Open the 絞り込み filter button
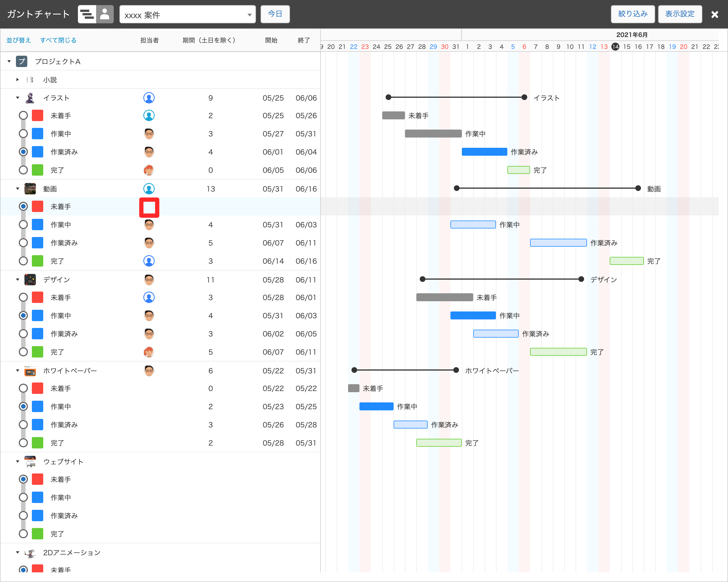 pos(632,14)
